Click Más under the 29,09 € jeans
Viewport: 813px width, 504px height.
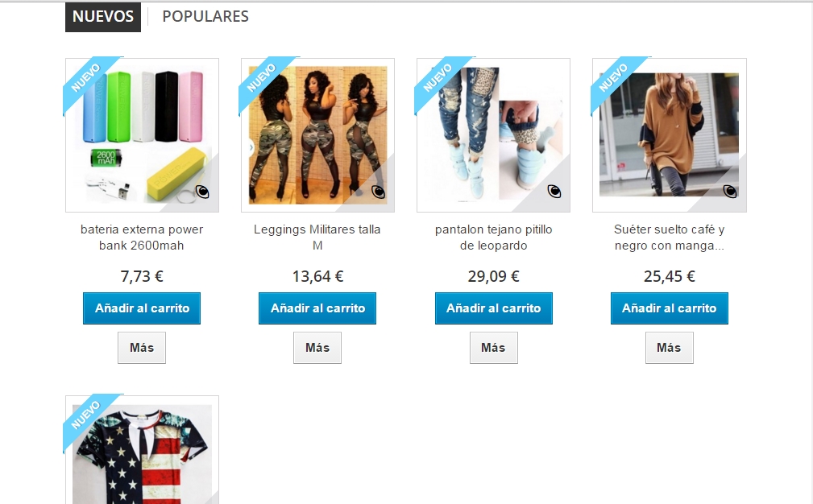point(494,348)
